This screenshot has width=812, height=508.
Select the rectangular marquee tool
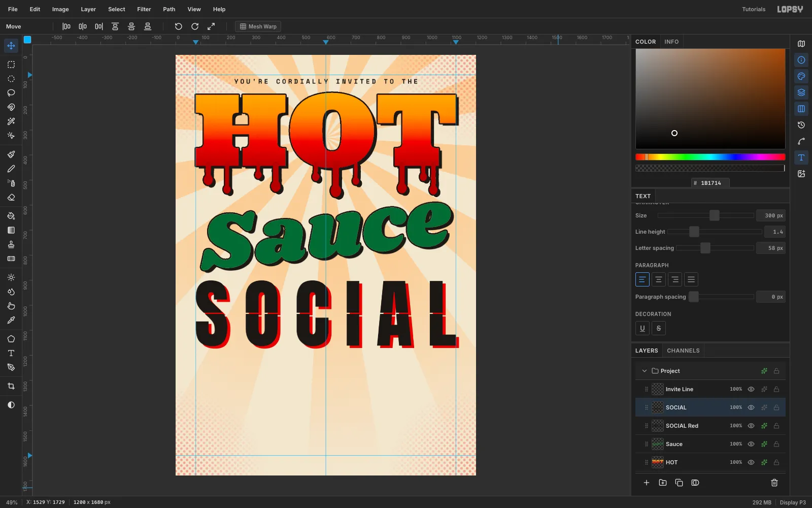[11, 65]
